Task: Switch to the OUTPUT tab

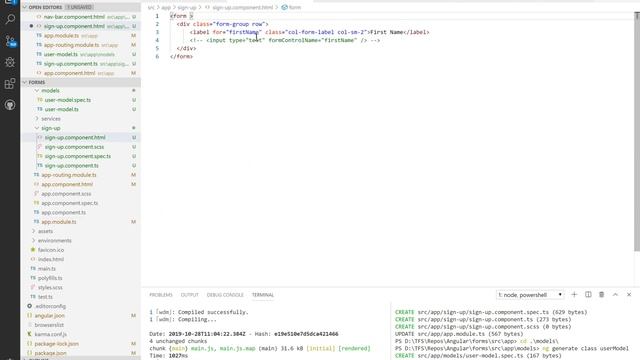Action: pyautogui.click(x=189, y=295)
